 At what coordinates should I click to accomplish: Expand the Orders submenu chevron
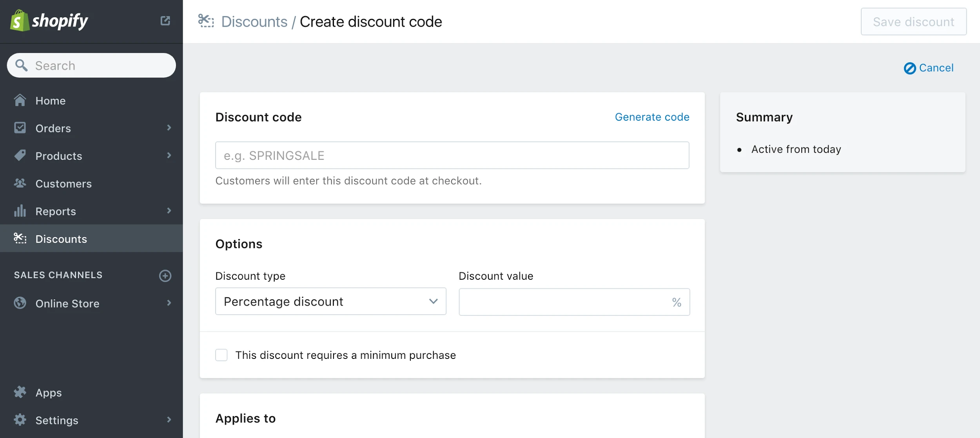pos(169,128)
